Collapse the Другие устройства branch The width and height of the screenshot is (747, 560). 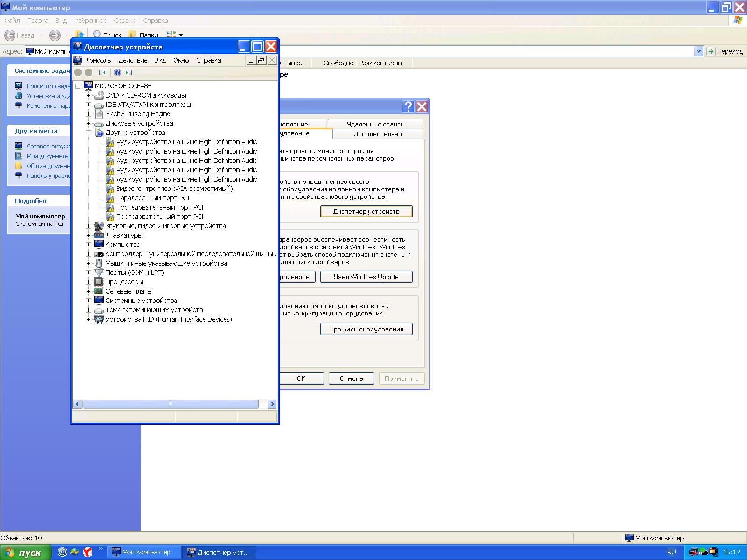(88, 133)
